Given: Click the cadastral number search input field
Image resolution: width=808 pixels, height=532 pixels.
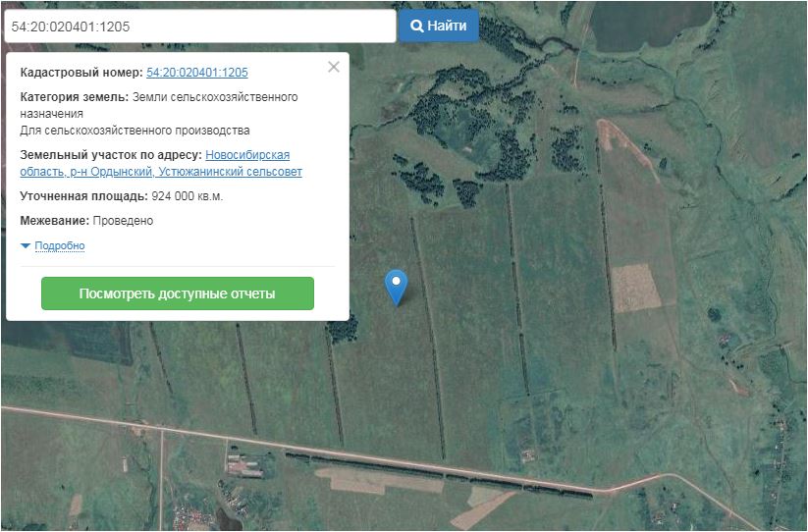Looking at the screenshot, I should tap(200, 27).
